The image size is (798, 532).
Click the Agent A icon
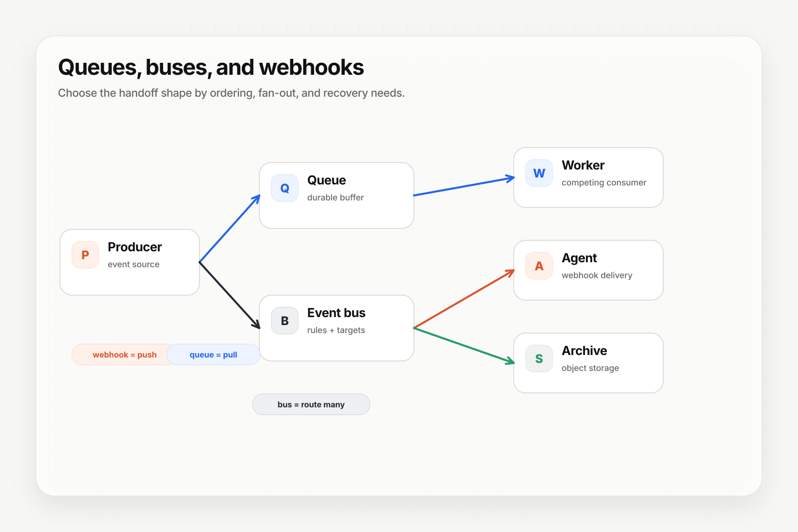[x=539, y=266]
